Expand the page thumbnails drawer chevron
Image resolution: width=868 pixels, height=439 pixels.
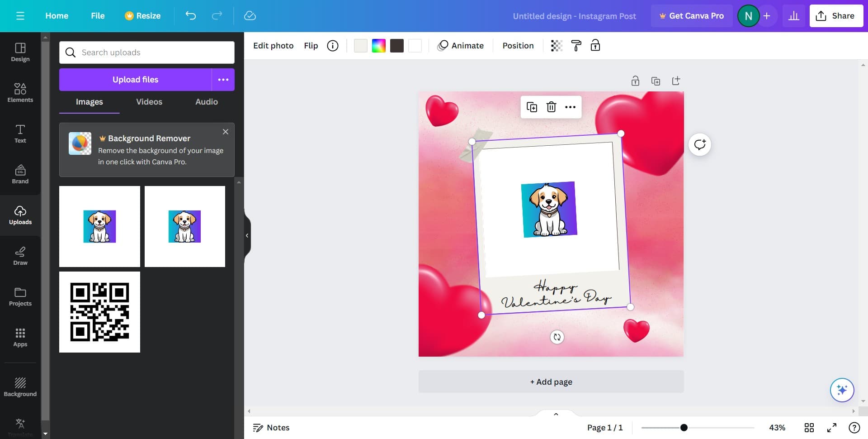[556, 414]
